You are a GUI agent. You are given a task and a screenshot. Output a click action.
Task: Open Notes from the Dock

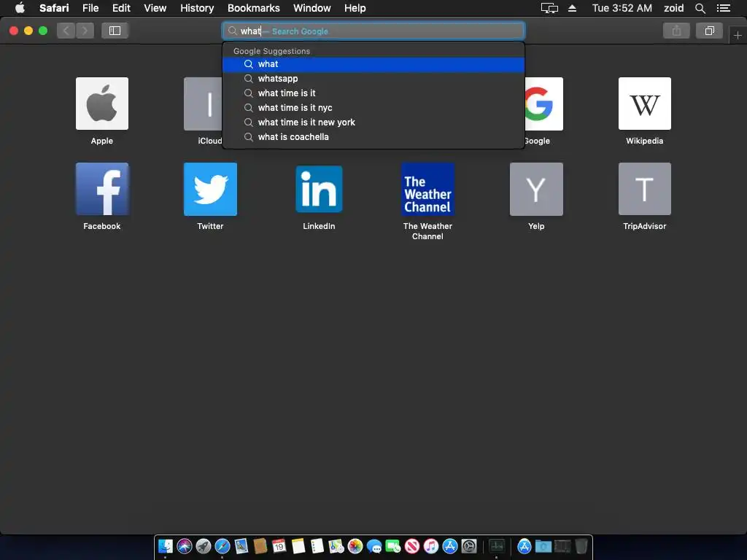298,545
